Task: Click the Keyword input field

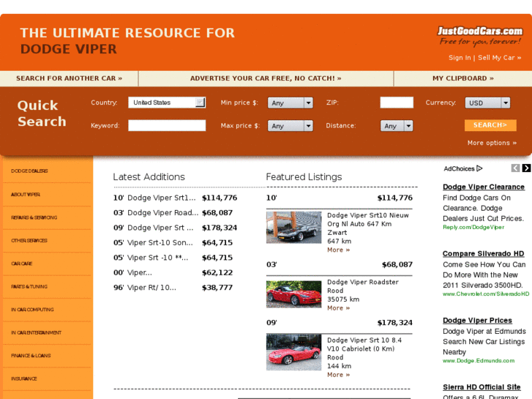Action: pyautogui.click(x=167, y=125)
